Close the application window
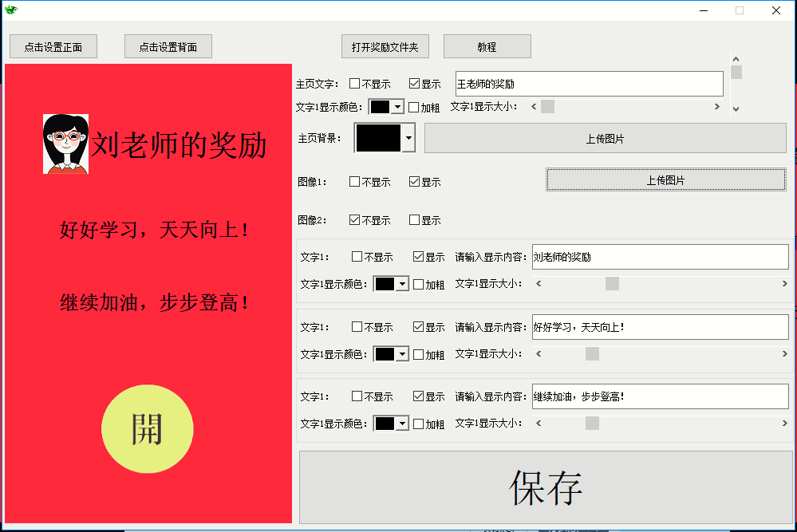The width and height of the screenshot is (797, 532). (x=775, y=10)
